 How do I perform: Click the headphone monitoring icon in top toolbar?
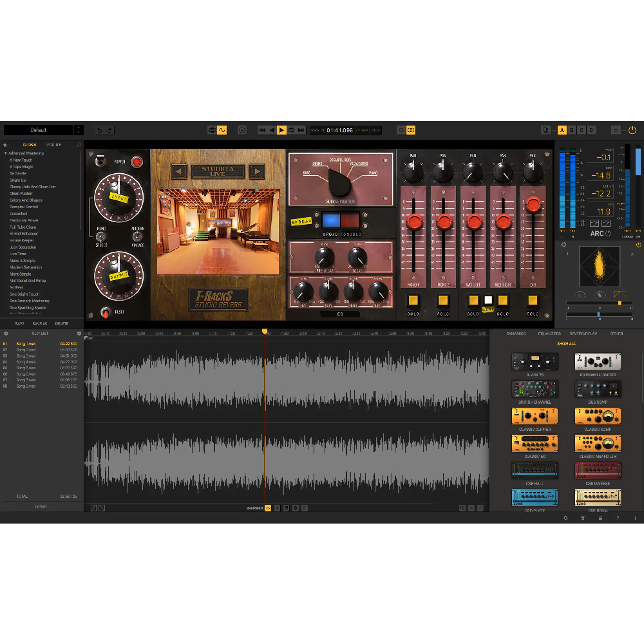pyautogui.click(x=211, y=129)
